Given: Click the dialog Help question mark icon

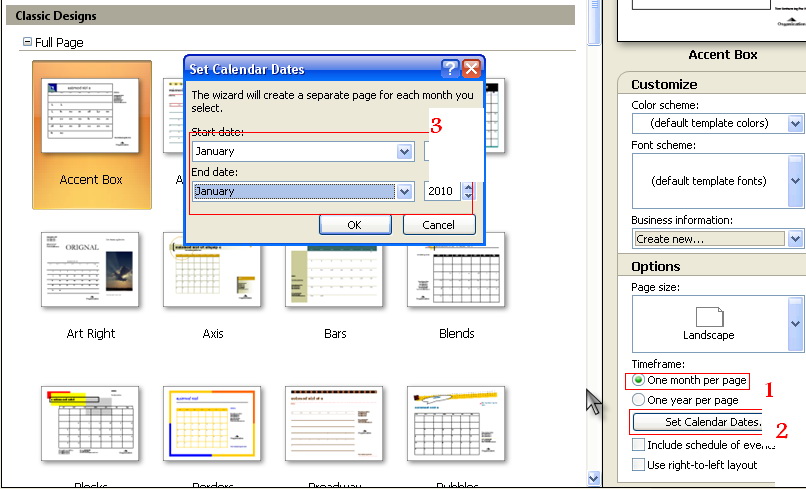Looking at the screenshot, I should [450, 69].
